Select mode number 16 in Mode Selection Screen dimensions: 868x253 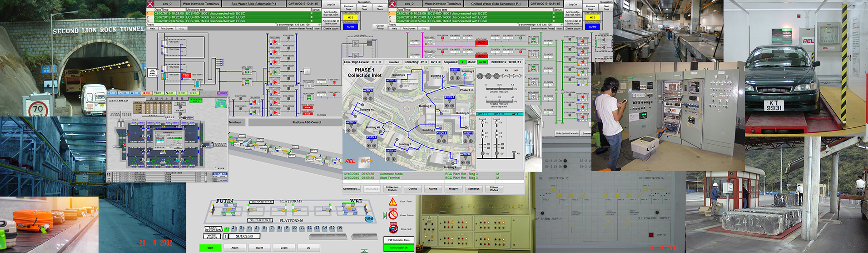pyautogui.click(x=340, y=228)
